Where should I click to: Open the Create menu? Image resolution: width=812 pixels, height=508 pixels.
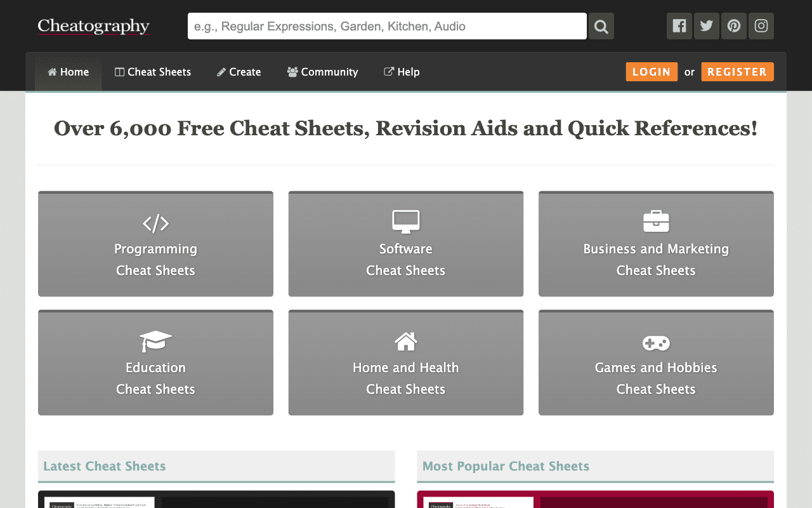tap(239, 72)
